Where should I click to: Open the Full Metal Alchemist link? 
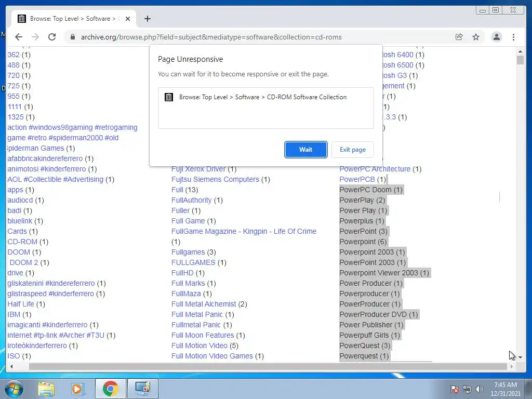(204, 304)
